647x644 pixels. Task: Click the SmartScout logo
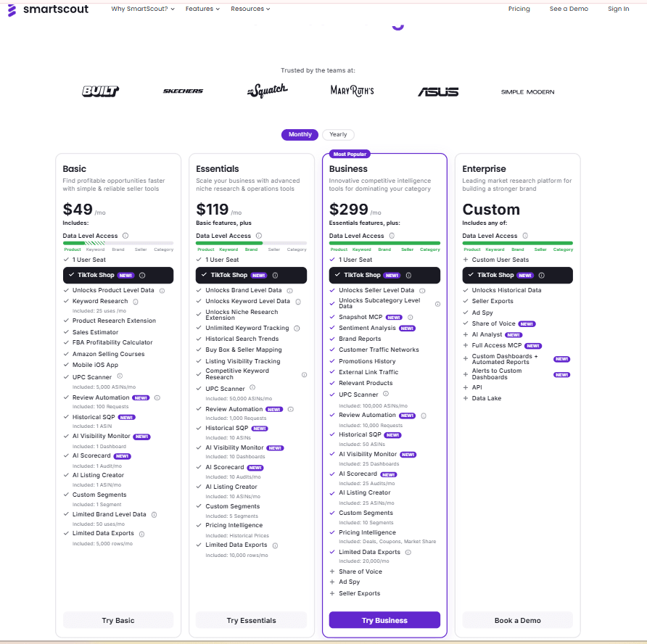(x=48, y=9)
